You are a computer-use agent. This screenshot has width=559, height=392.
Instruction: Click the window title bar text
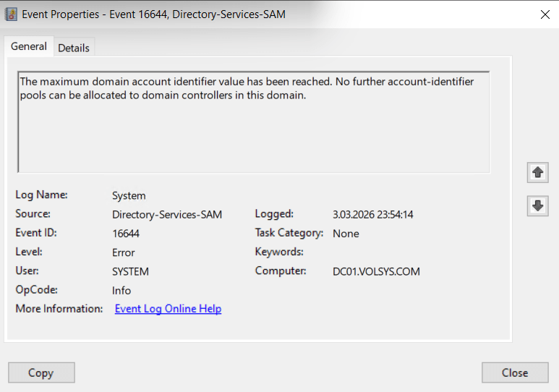(x=153, y=14)
